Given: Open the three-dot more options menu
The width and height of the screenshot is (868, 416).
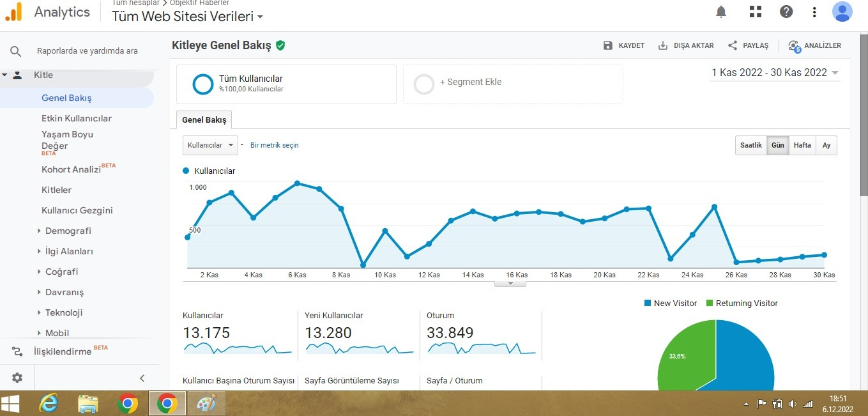Looking at the screenshot, I should pos(814,12).
